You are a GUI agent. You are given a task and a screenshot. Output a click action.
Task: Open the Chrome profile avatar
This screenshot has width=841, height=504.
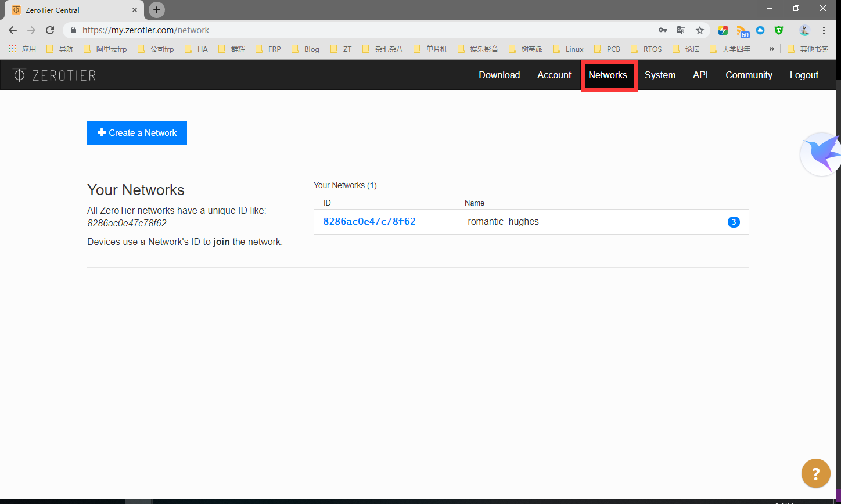point(804,30)
